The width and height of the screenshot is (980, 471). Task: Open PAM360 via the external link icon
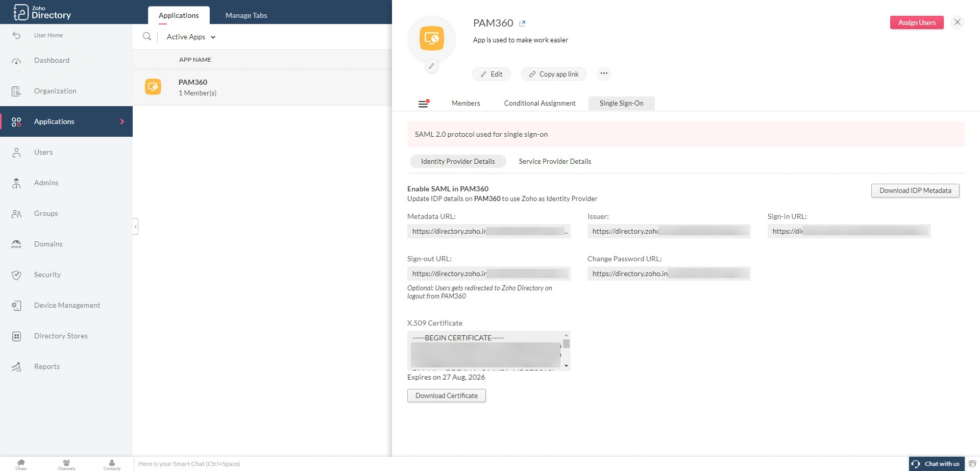point(522,23)
